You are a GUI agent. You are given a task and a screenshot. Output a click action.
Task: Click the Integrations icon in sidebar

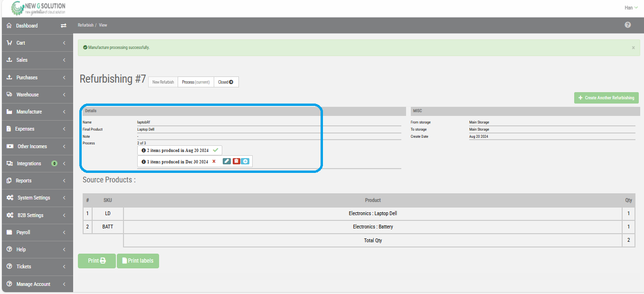(x=9, y=163)
